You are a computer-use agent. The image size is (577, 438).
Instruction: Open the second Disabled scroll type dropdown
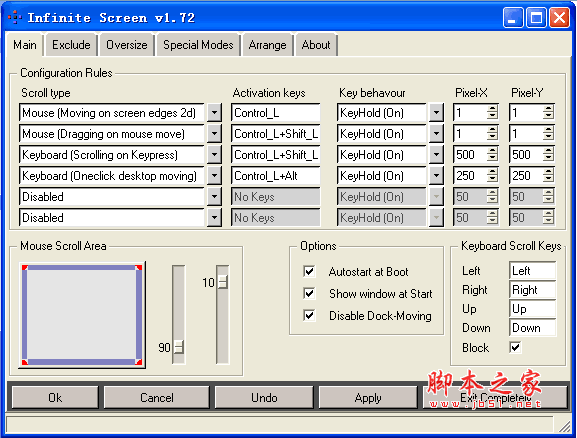(214, 218)
